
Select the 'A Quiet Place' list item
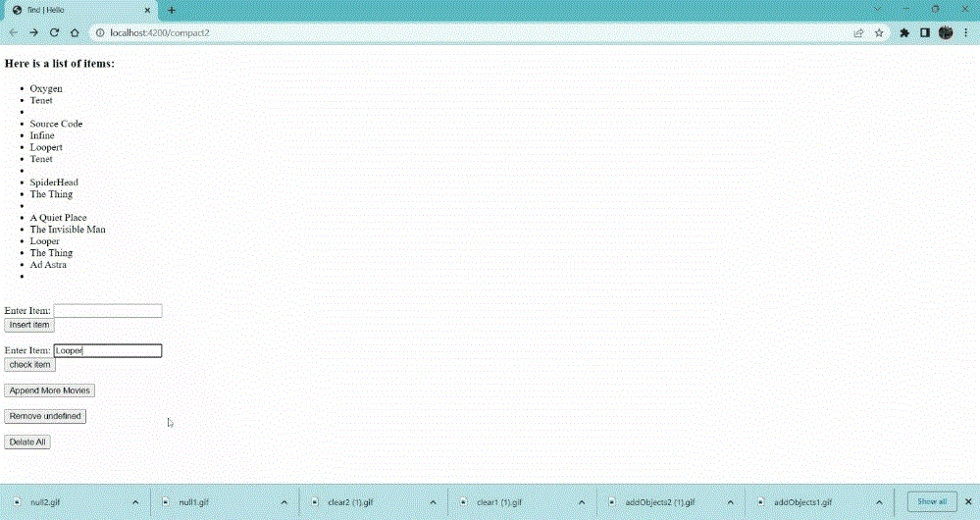(58, 218)
